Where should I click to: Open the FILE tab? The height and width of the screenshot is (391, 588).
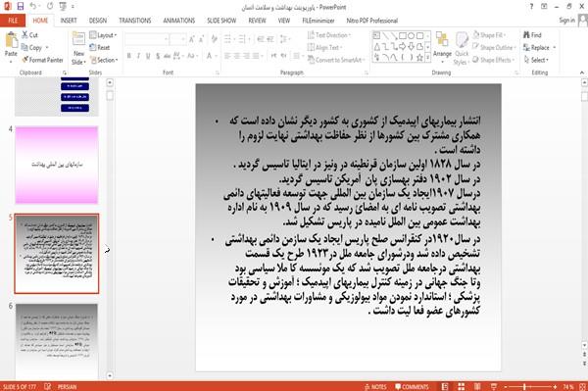13,21
